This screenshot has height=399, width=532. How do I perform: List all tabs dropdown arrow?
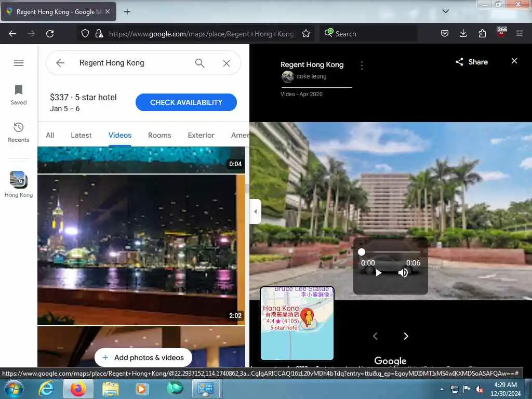[x=445, y=11]
